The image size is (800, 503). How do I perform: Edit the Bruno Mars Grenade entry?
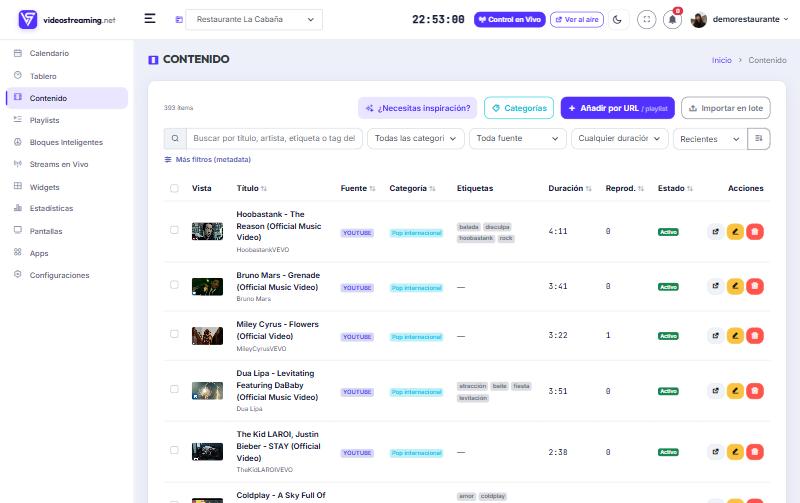[x=735, y=286]
